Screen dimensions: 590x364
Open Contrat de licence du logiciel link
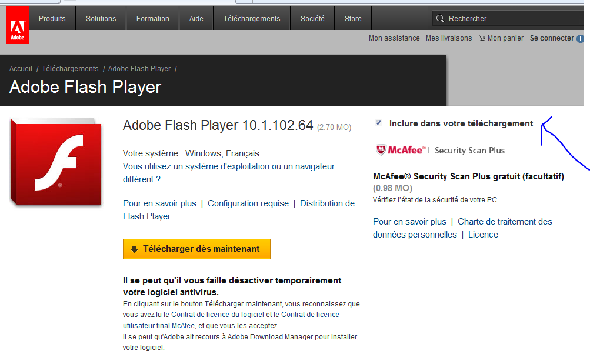[218, 315]
